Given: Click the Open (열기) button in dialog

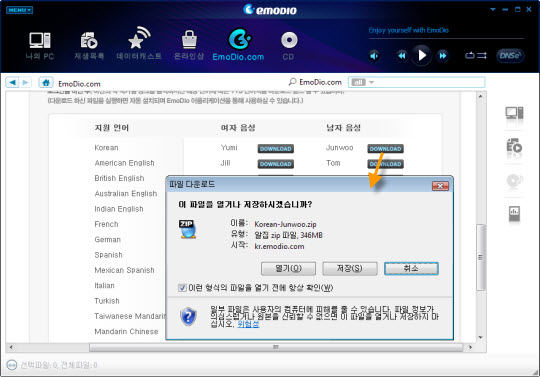Looking at the screenshot, I should (288, 269).
